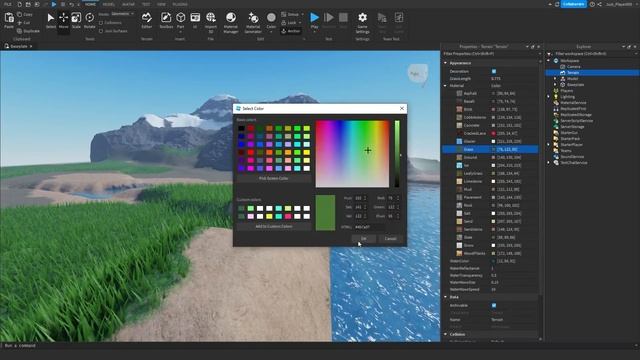
Task: Open the Material Manager
Action: [x=231, y=22]
